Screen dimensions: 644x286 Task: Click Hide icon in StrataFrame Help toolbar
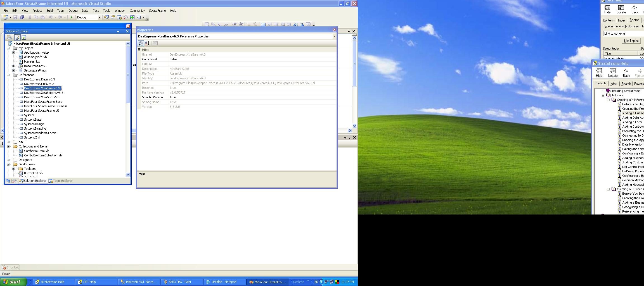[599, 73]
